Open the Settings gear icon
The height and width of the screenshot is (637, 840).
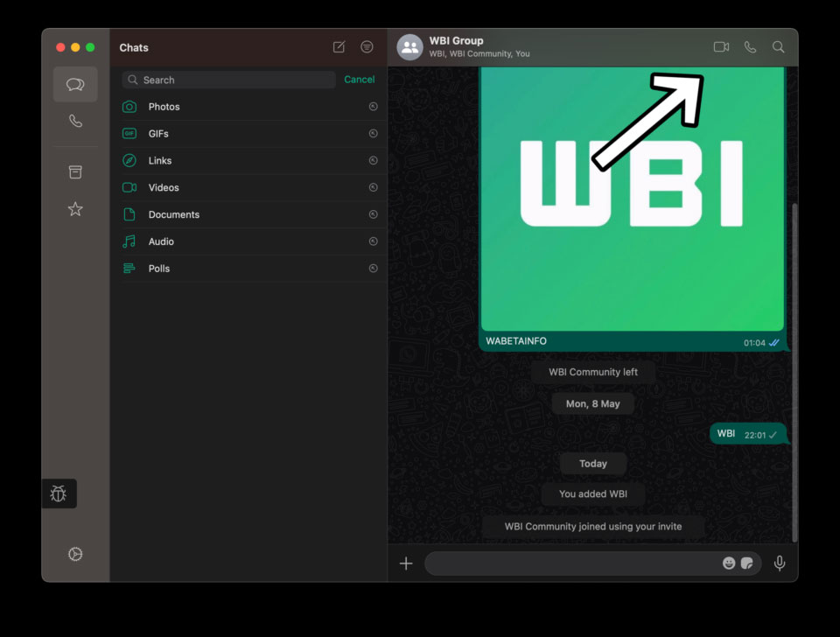pyautogui.click(x=75, y=554)
